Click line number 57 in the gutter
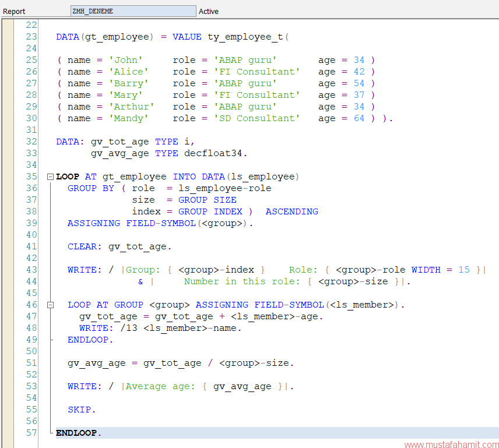Screen dimensions: 499x448 [x=31, y=433]
